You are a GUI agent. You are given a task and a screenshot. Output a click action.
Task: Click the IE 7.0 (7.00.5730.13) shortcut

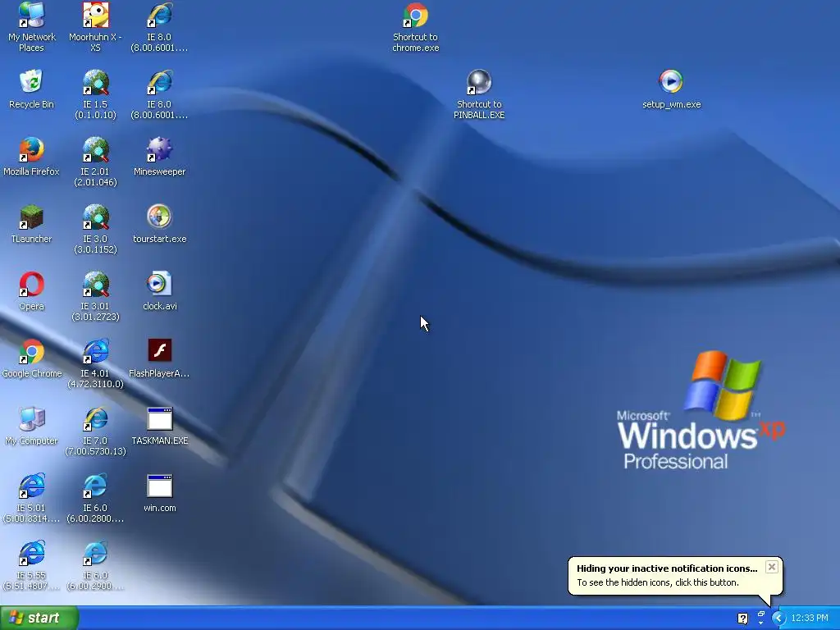pyautogui.click(x=95, y=419)
